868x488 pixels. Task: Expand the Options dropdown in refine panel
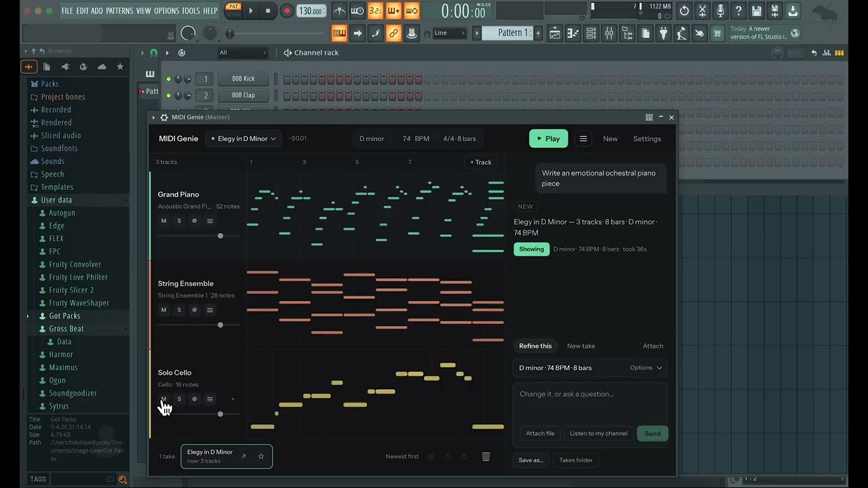click(x=646, y=368)
